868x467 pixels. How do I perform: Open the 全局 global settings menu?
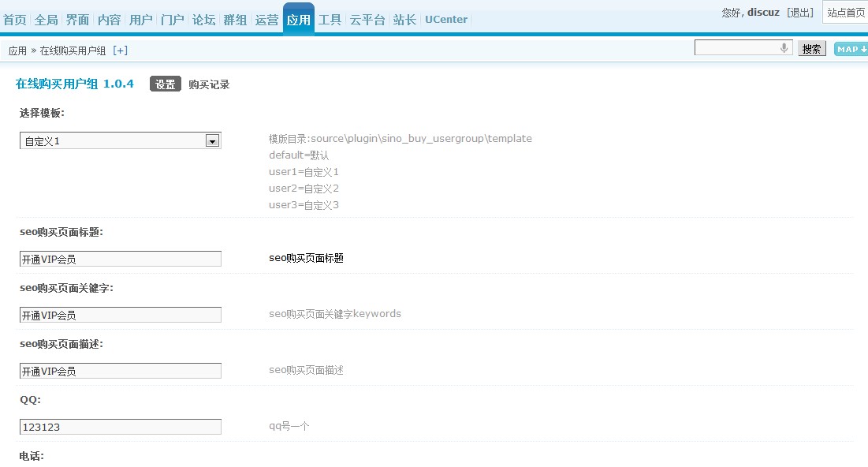48,20
